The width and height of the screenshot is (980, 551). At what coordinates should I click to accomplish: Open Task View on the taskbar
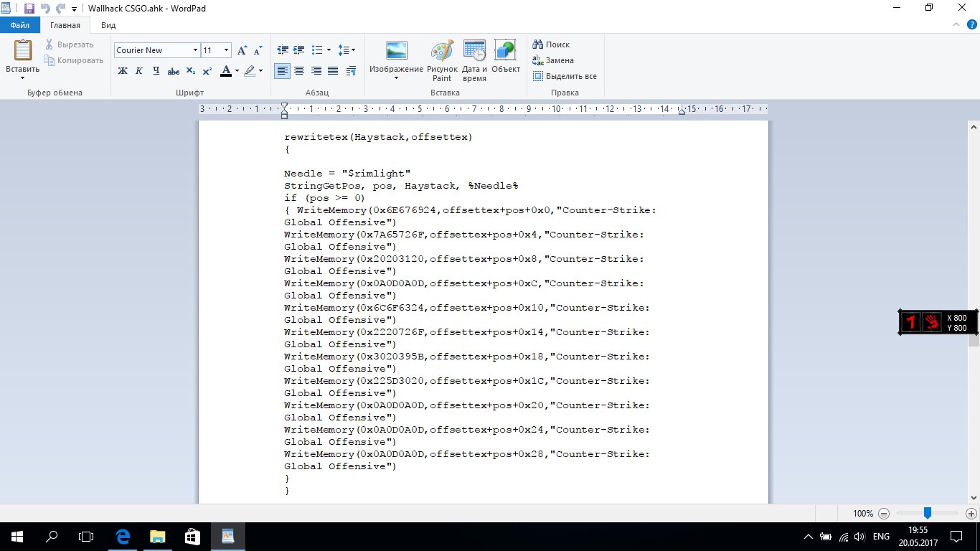tap(86, 536)
